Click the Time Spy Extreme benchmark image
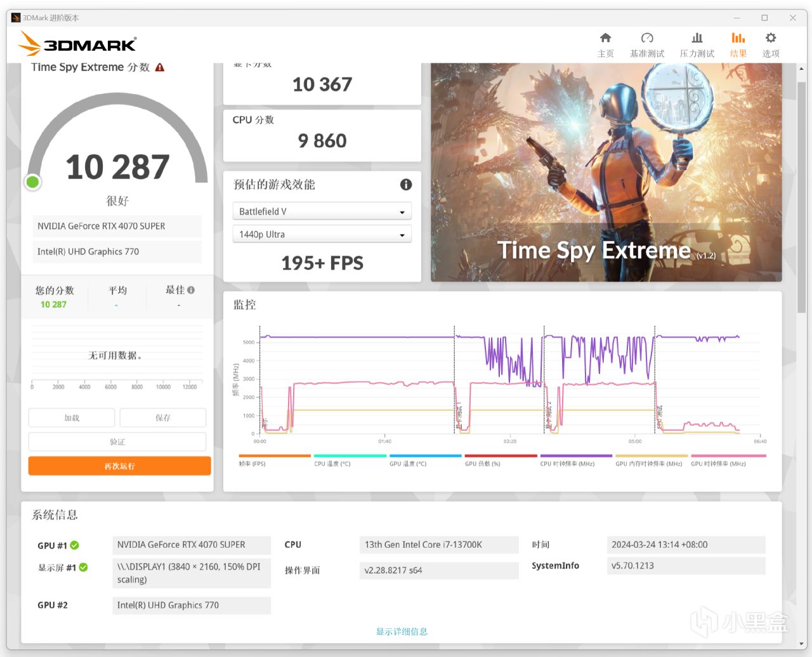 [606, 172]
